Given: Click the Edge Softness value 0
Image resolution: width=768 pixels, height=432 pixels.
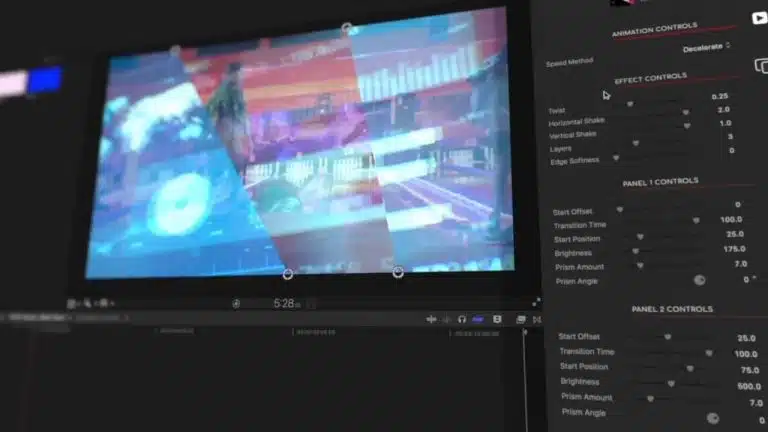Looking at the screenshot, I should pyautogui.click(x=732, y=150).
